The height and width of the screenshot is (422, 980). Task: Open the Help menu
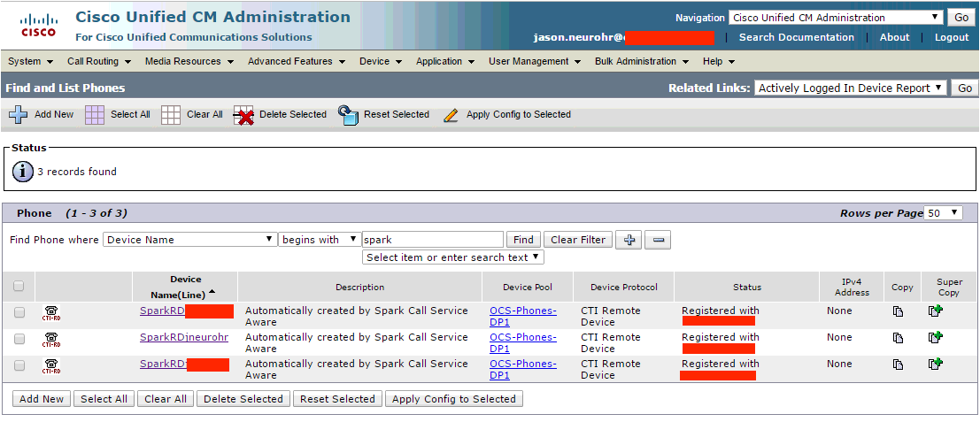719,61
